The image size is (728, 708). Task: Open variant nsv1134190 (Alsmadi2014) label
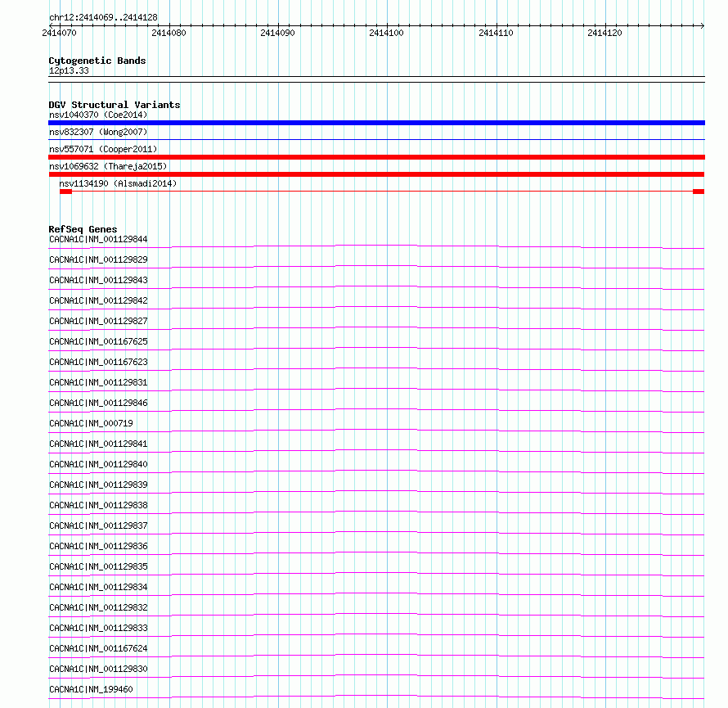118,183
